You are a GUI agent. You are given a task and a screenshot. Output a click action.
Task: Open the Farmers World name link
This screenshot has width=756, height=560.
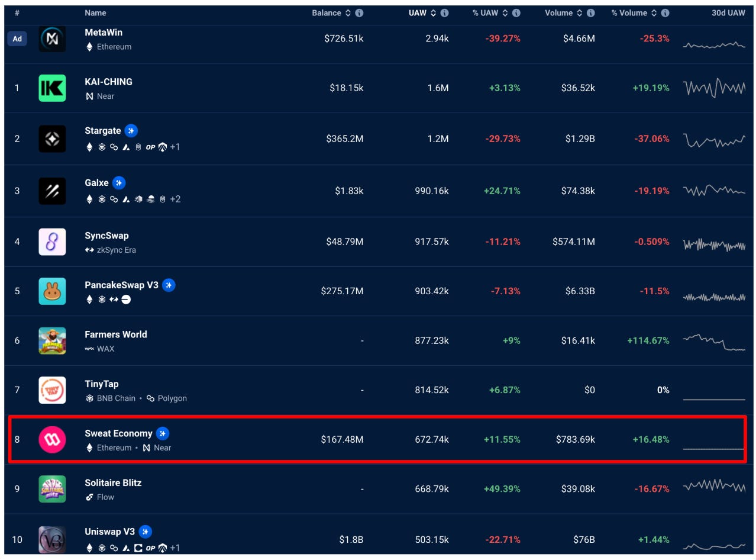click(x=116, y=334)
